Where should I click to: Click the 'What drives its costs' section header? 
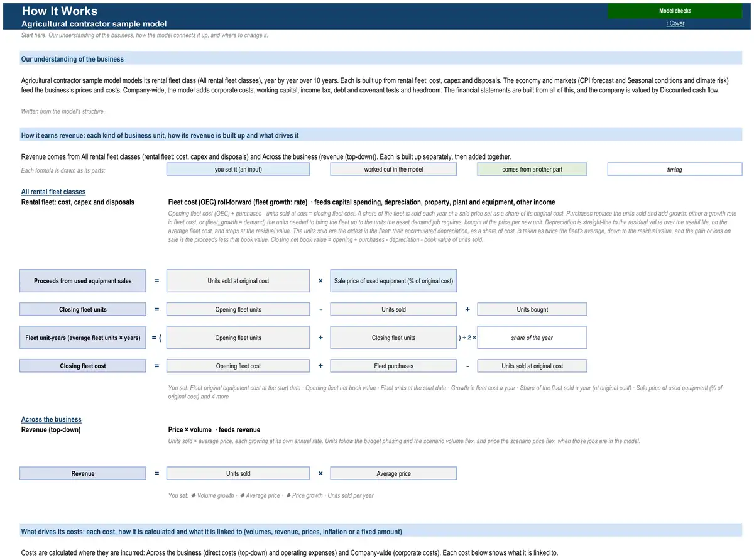coord(381,531)
